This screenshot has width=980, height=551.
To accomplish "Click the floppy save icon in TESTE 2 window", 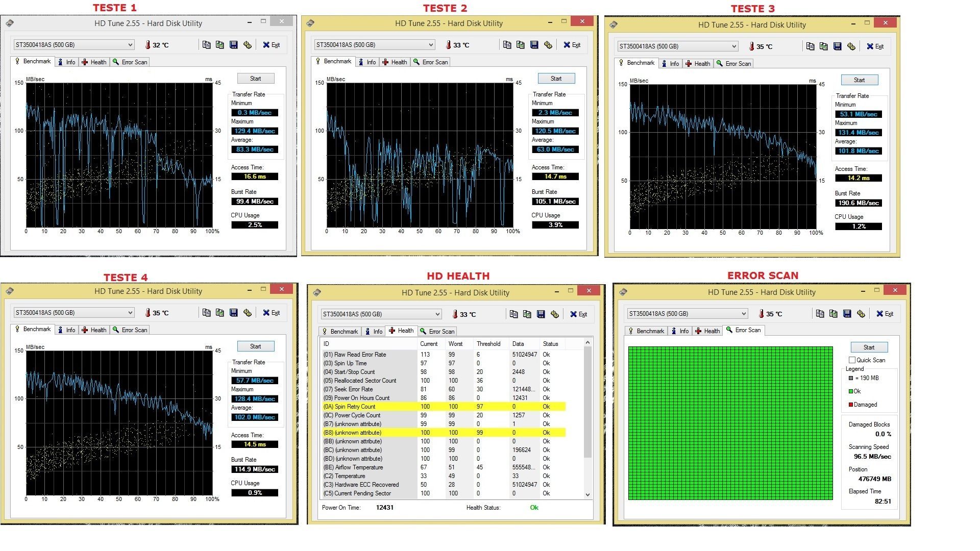I will 534,45.
